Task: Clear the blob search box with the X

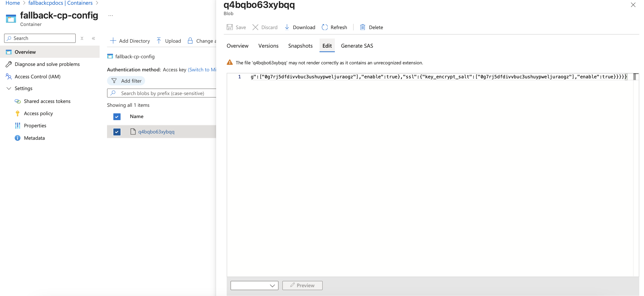Action: (x=82, y=38)
